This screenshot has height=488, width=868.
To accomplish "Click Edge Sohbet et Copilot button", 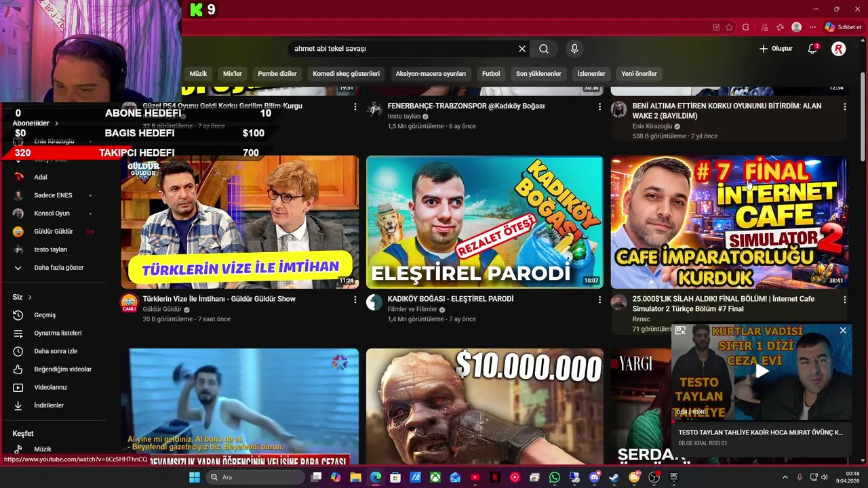I will click(x=843, y=27).
